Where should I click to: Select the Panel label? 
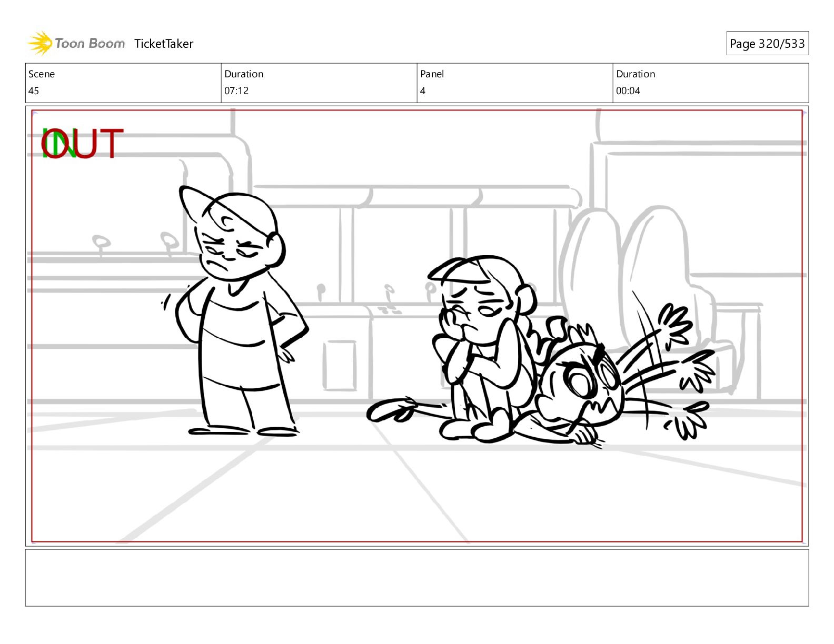[432, 74]
